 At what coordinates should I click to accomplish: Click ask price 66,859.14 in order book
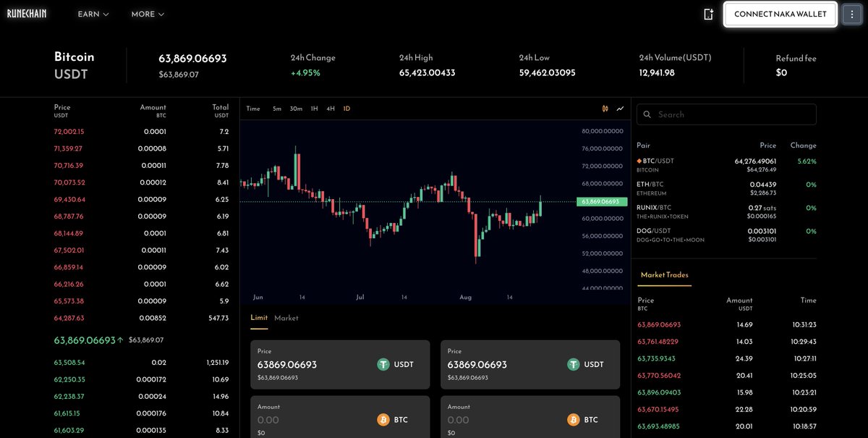69,267
